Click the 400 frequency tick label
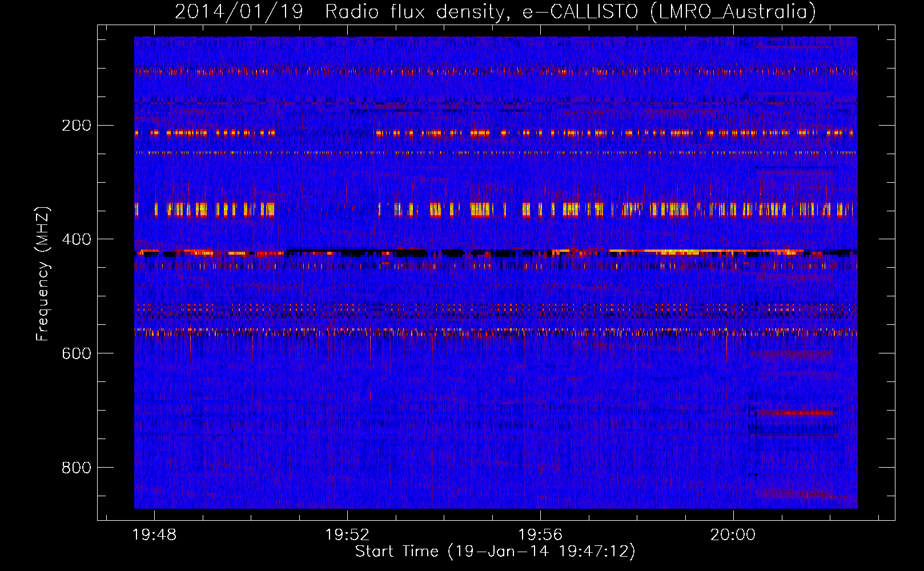Image resolution: width=924 pixels, height=571 pixels. pos(77,239)
